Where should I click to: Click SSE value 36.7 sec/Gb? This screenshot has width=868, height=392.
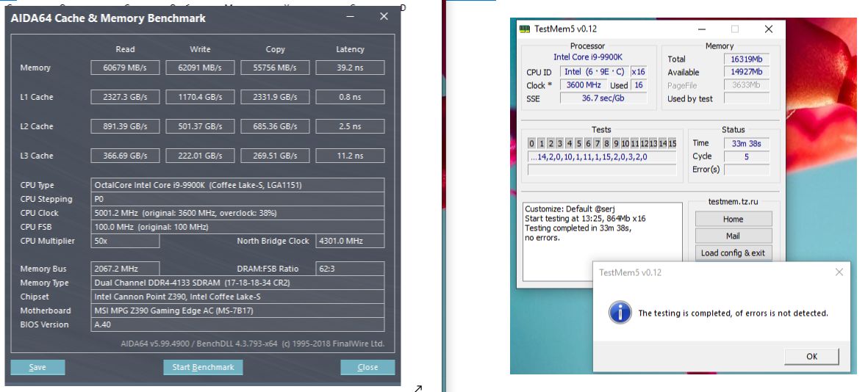point(603,98)
